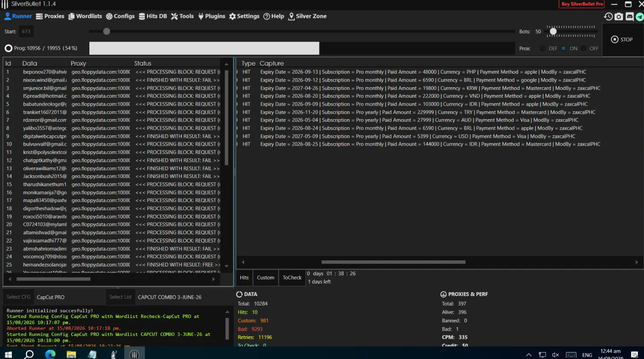Open the Hits DB menu tab
This screenshot has height=359, width=644.
(x=153, y=16)
